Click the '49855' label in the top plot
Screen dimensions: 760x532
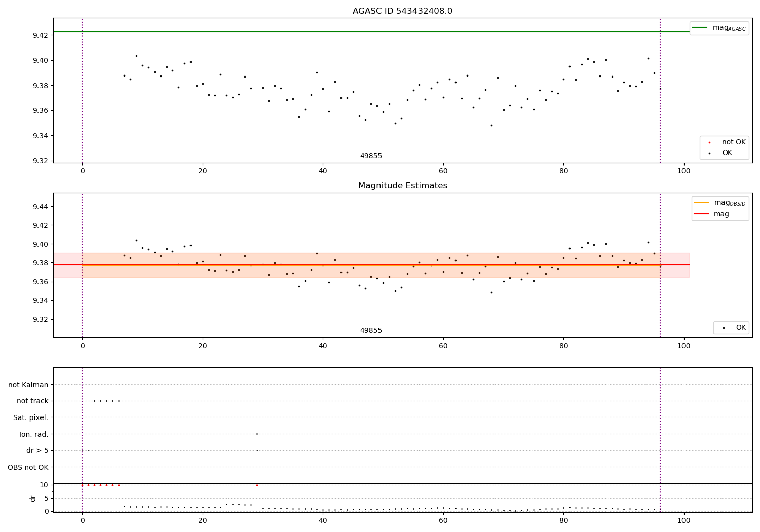371,156
